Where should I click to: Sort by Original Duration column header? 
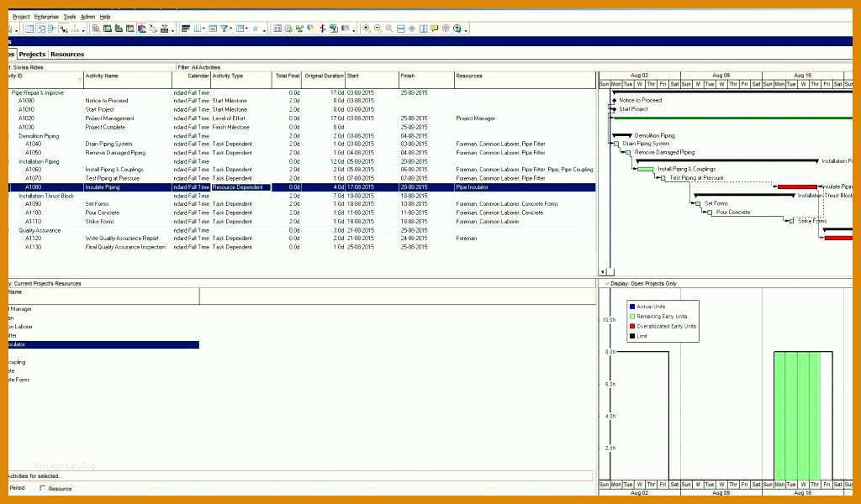324,80
